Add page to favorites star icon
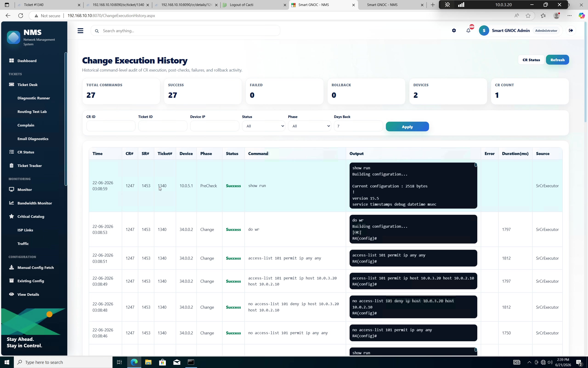 tap(528, 16)
